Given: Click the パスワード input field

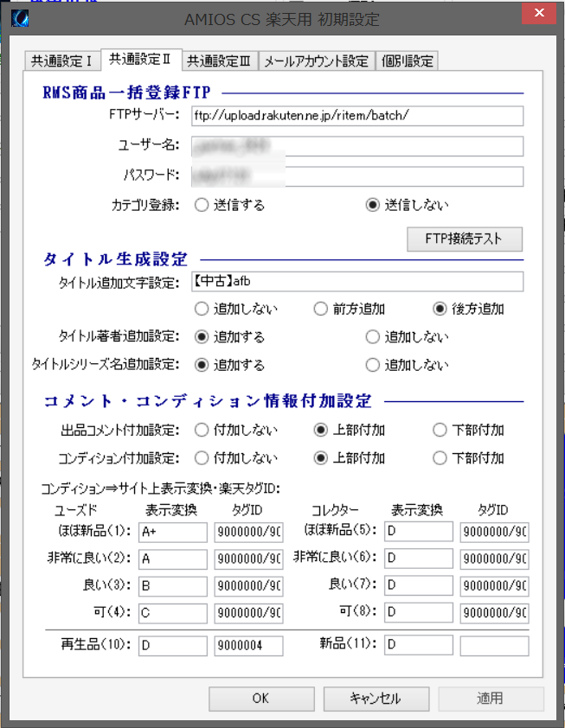Looking at the screenshot, I should pyautogui.click(x=357, y=176).
